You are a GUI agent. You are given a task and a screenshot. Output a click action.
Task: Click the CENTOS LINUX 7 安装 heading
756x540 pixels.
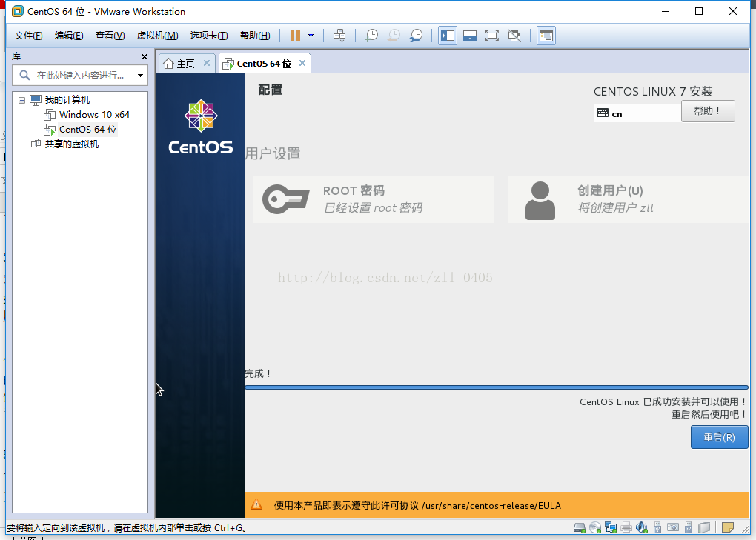653,92
